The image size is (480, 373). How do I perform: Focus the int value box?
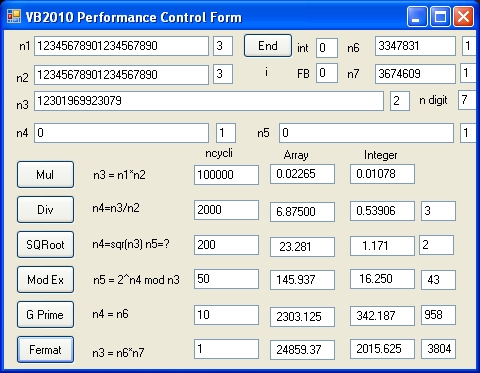pyautogui.click(x=327, y=48)
